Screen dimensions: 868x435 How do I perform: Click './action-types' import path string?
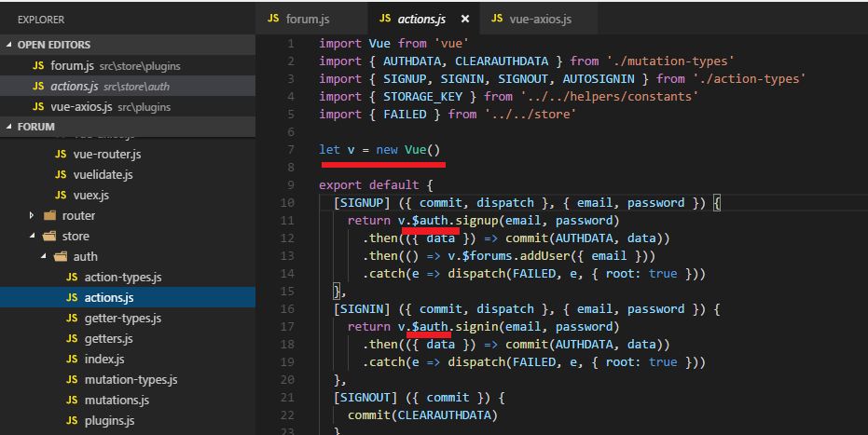[749, 79]
